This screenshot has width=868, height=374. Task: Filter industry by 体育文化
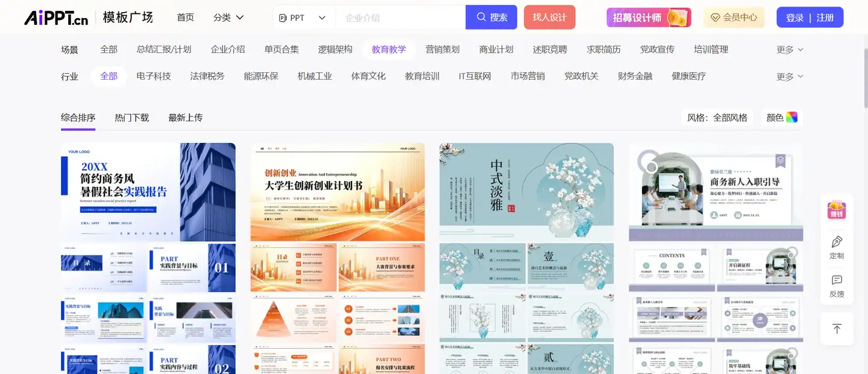click(x=368, y=76)
